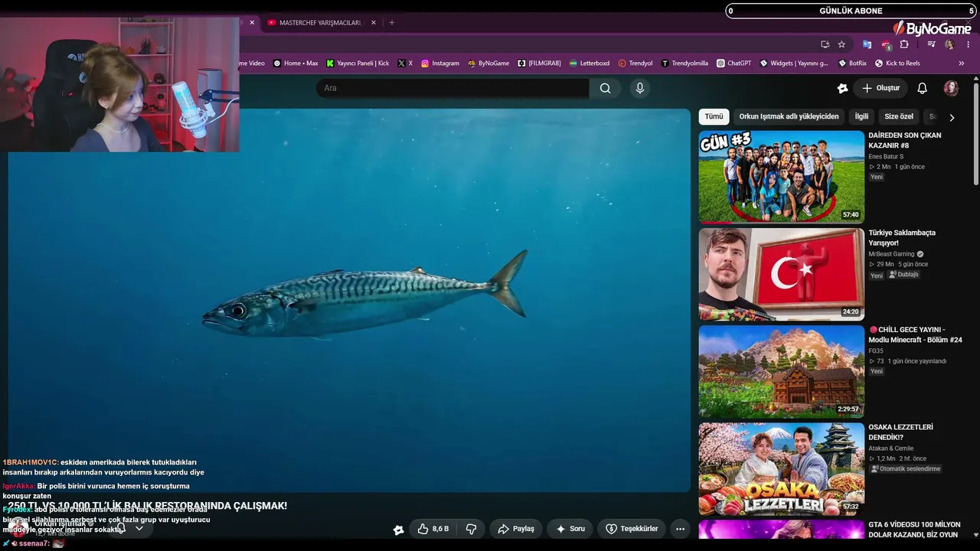Click the sparkle icon left of Oluştur
Image resolution: width=980 pixels, height=551 pixels.
point(842,88)
